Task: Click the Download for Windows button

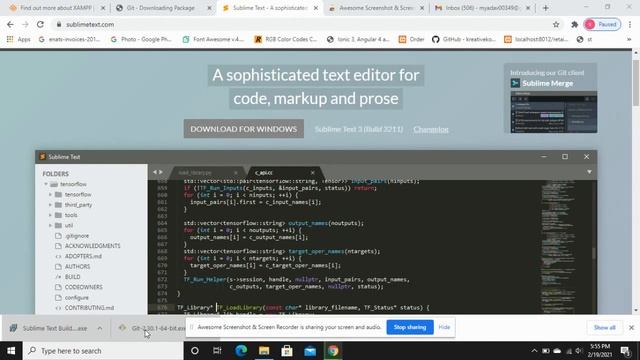Action: pos(244,129)
